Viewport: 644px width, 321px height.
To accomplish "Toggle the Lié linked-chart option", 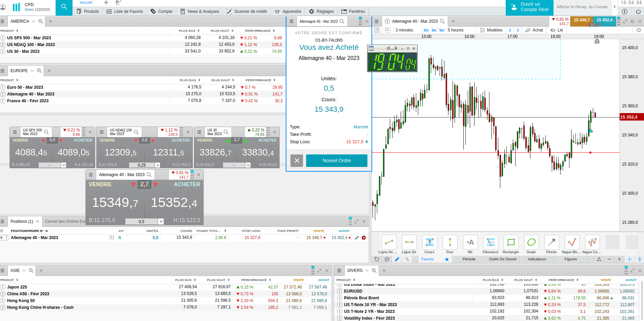I will point(557,30).
